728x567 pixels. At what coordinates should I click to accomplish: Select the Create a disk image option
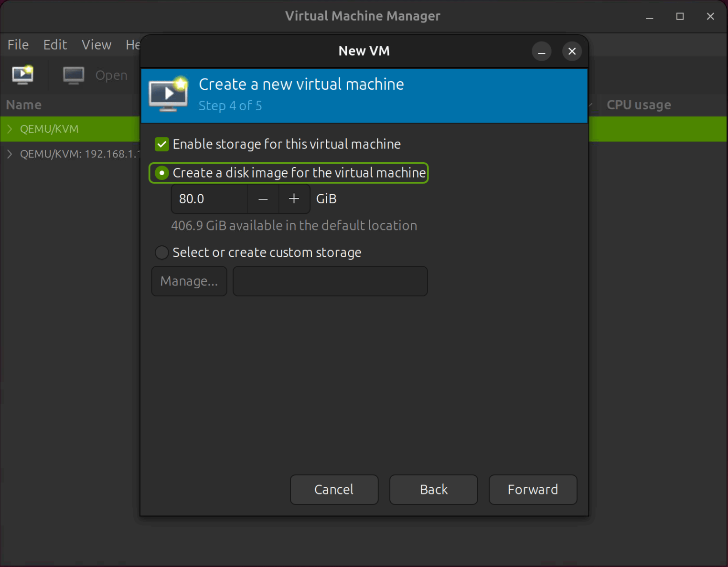161,173
